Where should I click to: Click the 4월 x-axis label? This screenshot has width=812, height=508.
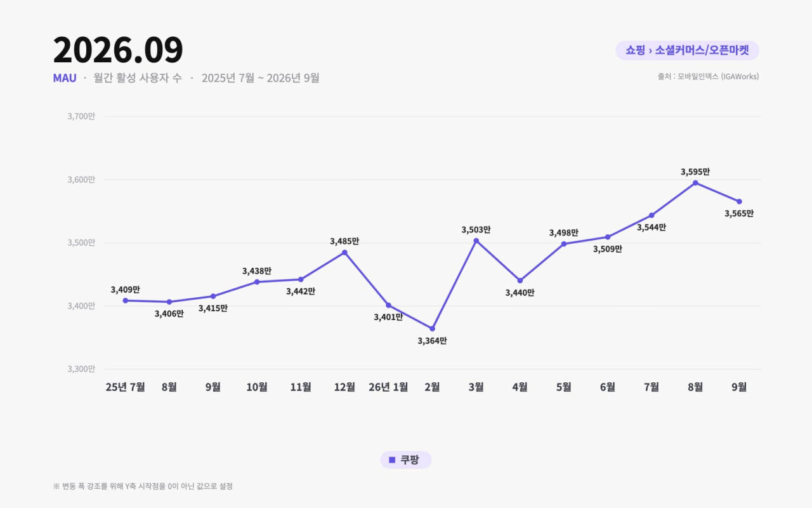pyautogui.click(x=520, y=387)
